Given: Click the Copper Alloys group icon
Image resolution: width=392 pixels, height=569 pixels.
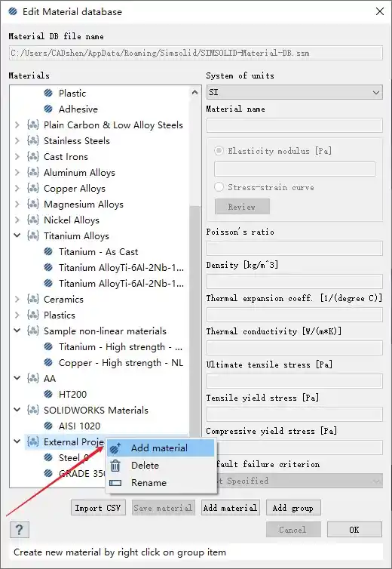Looking at the screenshot, I should 33,189.
